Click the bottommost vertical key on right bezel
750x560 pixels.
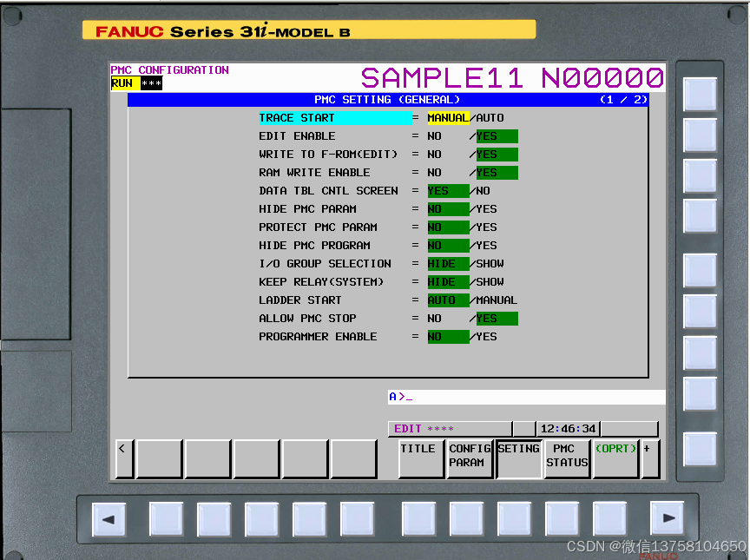coord(700,449)
